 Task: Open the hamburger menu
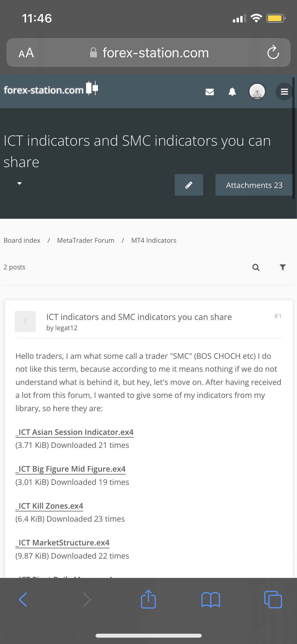[x=284, y=92]
